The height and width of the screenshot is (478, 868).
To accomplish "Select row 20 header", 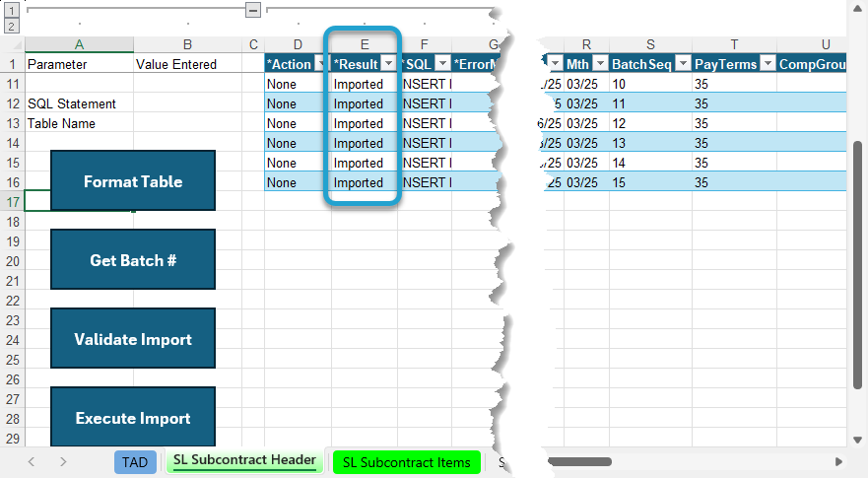I will tap(13, 261).
